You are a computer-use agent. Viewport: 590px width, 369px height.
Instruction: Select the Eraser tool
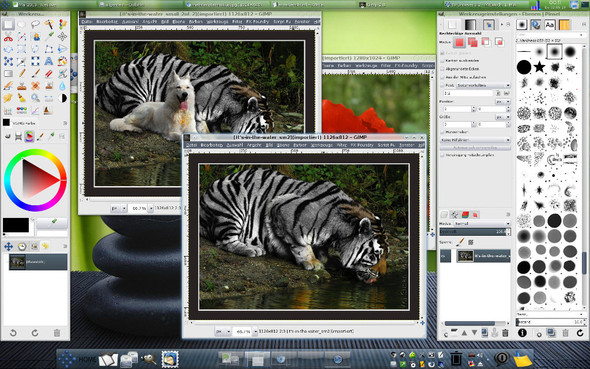click(49, 74)
